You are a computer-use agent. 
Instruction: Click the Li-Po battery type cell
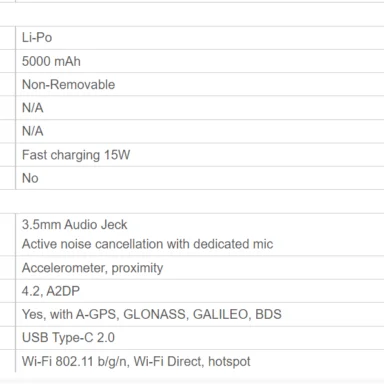(200, 38)
